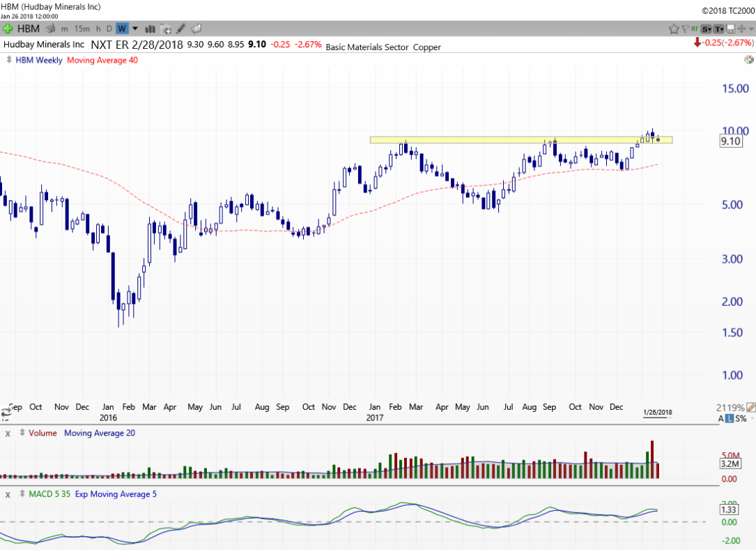Open the S dropdown in the toolbar
756x550 pixels.
(707, 29)
